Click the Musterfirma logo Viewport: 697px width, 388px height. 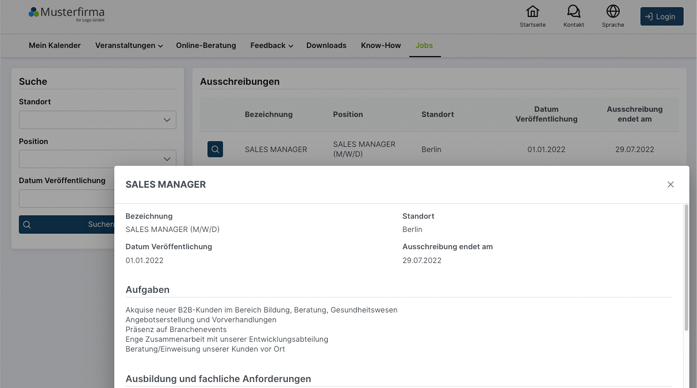[67, 14]
